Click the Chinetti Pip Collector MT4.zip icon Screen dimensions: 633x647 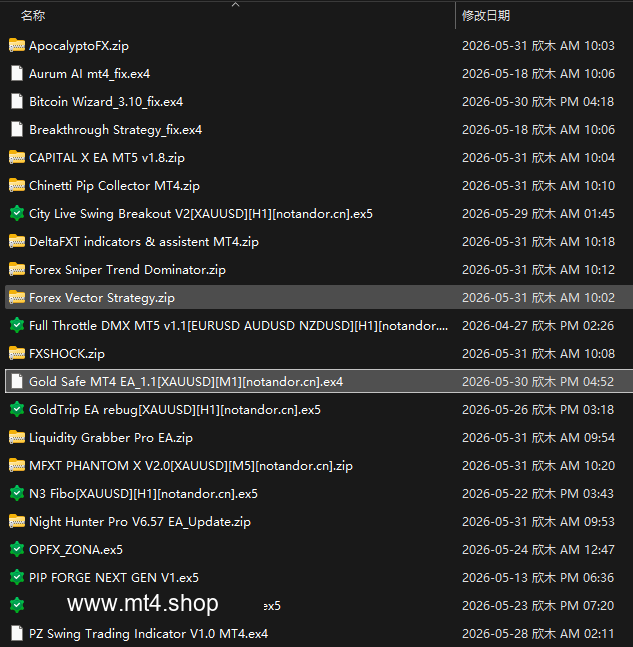tap(17, 186)
